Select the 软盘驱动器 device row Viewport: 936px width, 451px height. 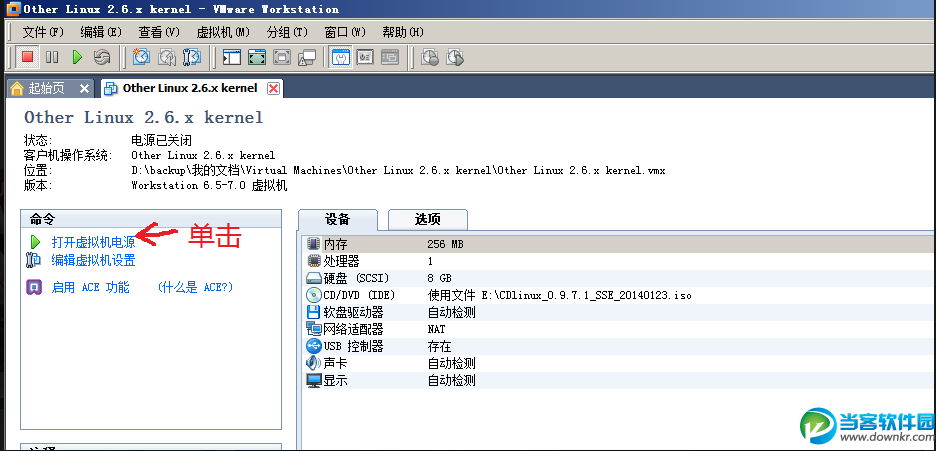(618, 312)
